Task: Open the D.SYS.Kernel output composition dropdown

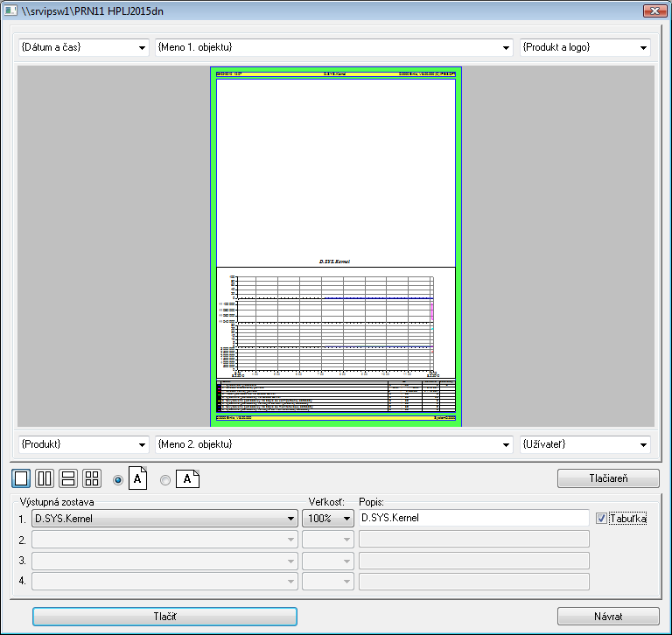Action: 164,518
